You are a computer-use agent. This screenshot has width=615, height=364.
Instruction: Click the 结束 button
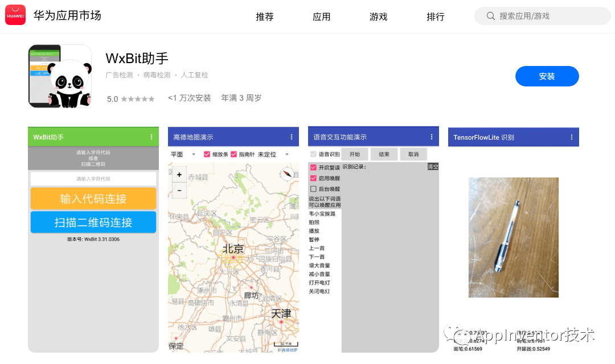[384, 154]
